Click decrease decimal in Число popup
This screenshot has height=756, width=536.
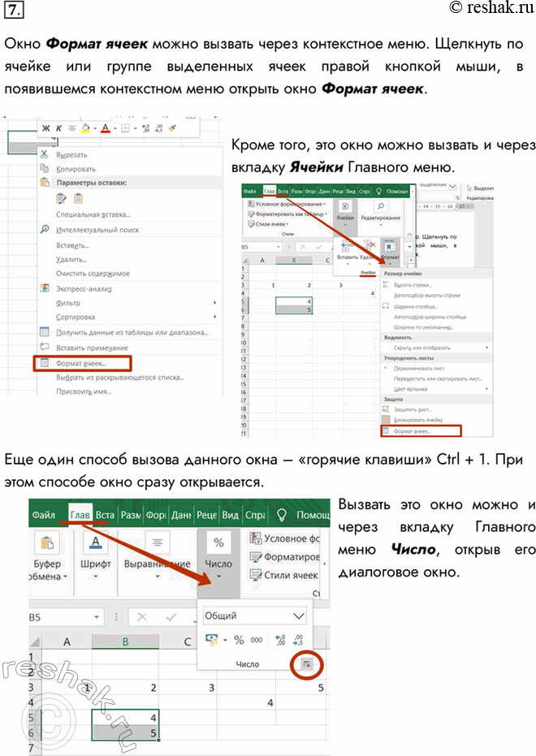(x=298, y=640)
